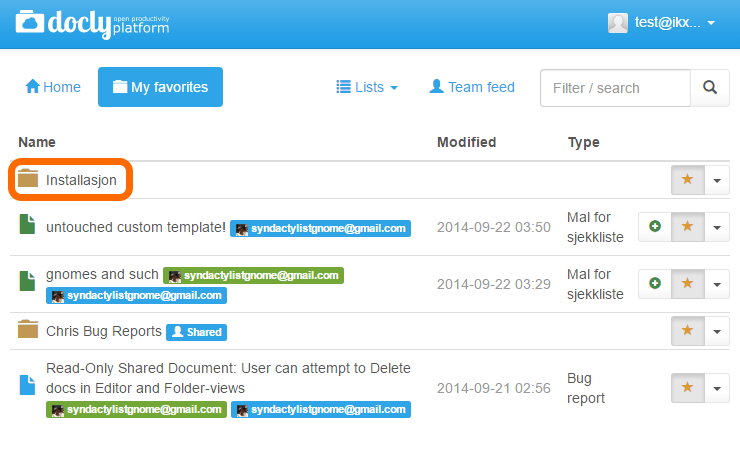The image size is (740, 457).
Task: Click the Installasjon folder icon
Action: [x=28, y=178]
